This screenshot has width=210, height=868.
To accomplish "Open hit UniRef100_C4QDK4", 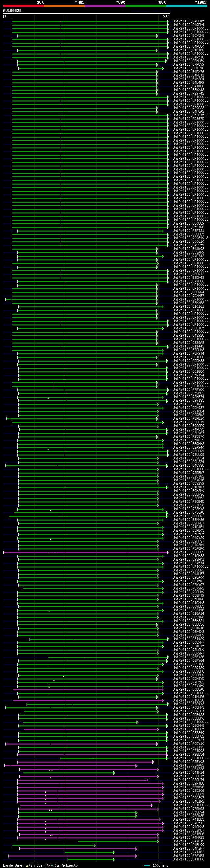I will (x=188, y=25).
